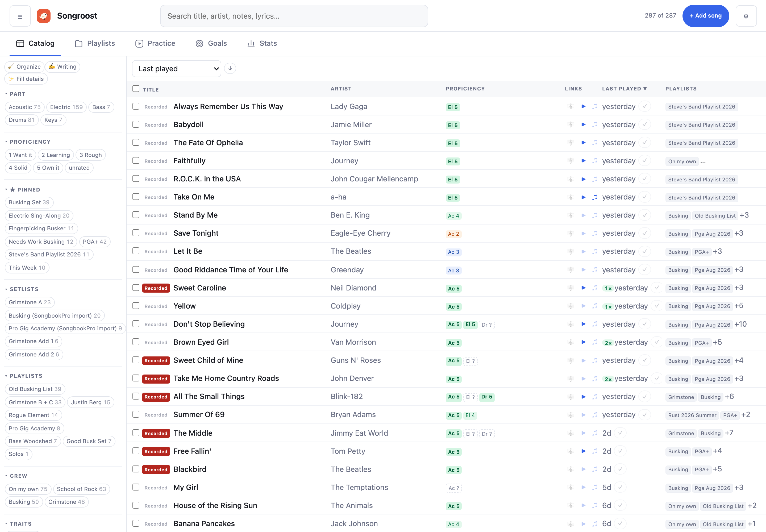
Task: Focus the search title, artist, notes field
Action: (294, 16)
